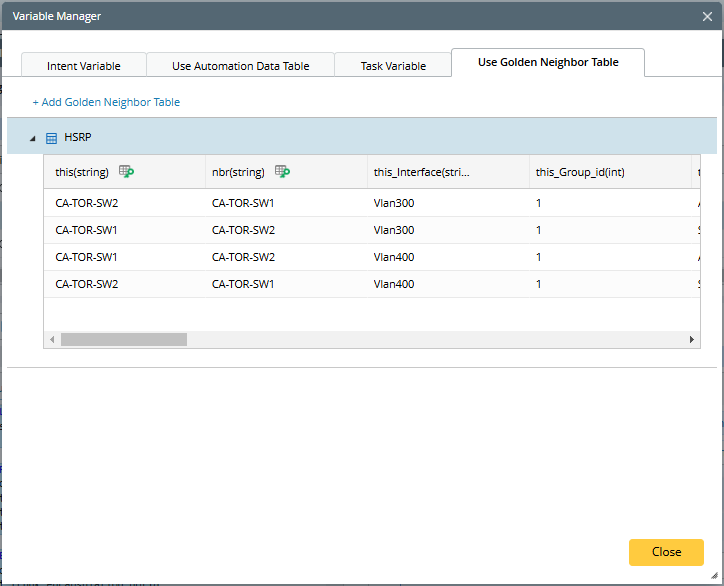The width and height of the screenshot is (724, 586).
Task: Select the HSRP table name label
Action: click(x=78, y=137)
